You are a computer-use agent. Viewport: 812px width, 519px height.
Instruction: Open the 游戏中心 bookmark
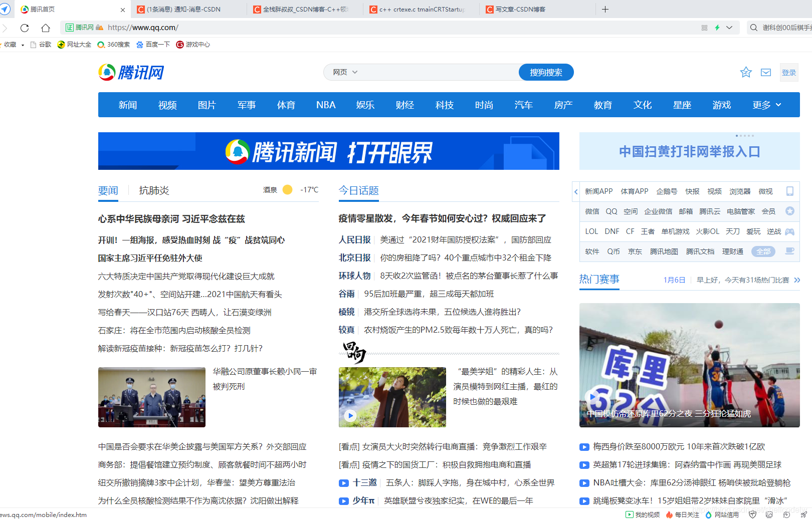(193, 45)
